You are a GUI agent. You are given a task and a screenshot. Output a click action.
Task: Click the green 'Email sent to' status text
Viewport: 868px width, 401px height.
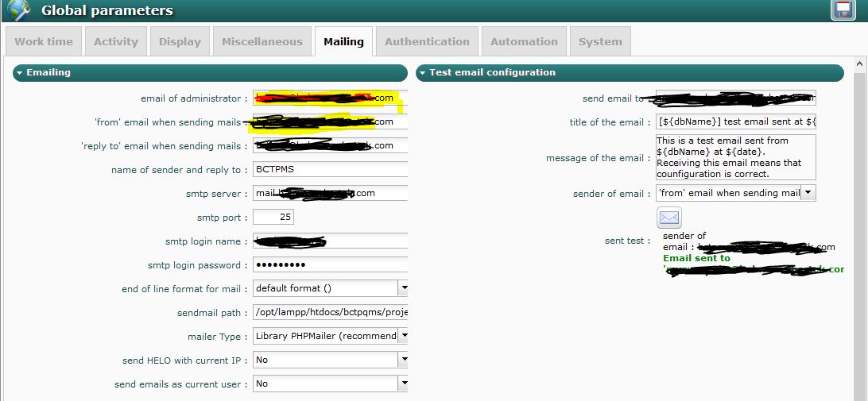(696, 258)
